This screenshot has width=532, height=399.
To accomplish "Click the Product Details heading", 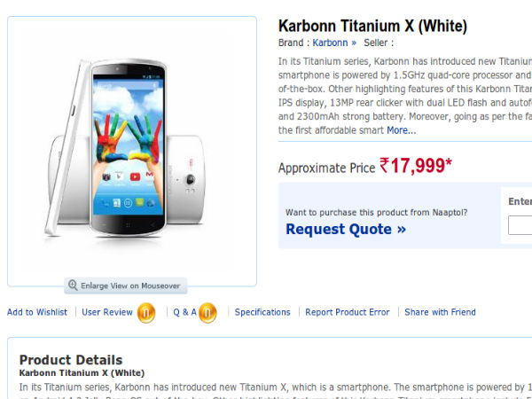I will pyautogui.click(x=71, y=360).
